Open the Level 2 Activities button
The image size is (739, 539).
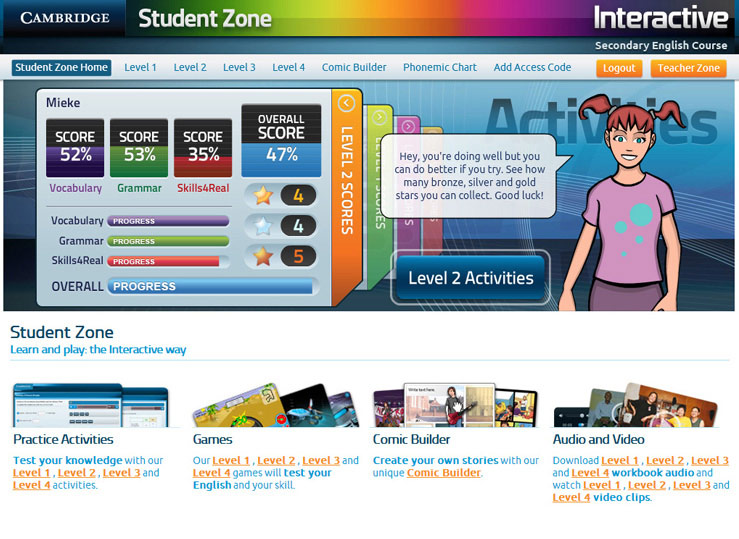click(x=470, y=278)
